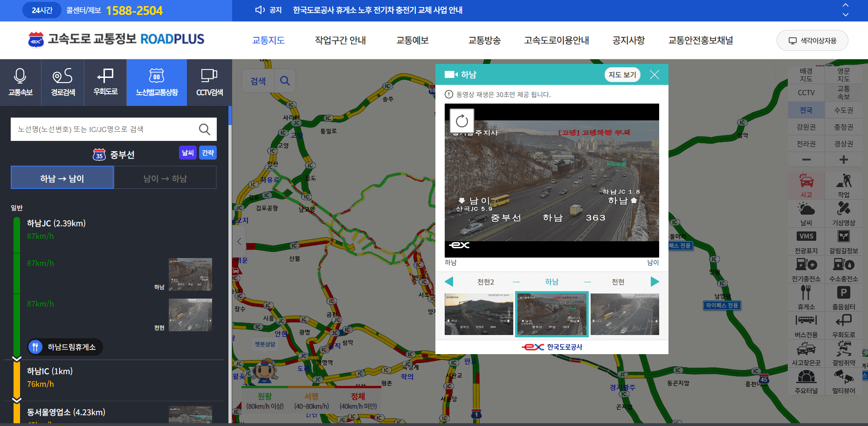The height and width of the screenshot is (426, 868).
Task: Open the notice about 전기차 충전기 교체
Action: point(378,10)
